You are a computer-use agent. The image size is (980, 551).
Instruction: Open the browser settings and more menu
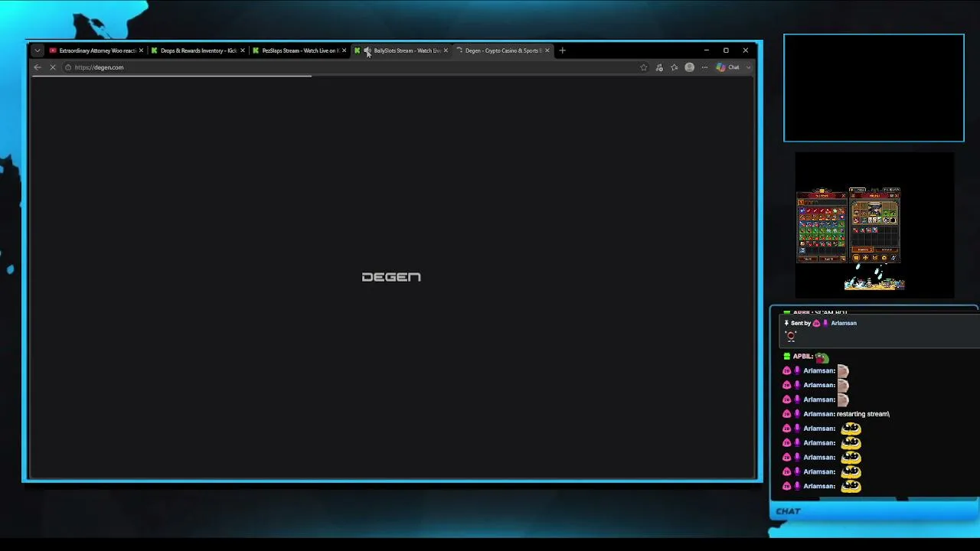click(x=704, y=67)
